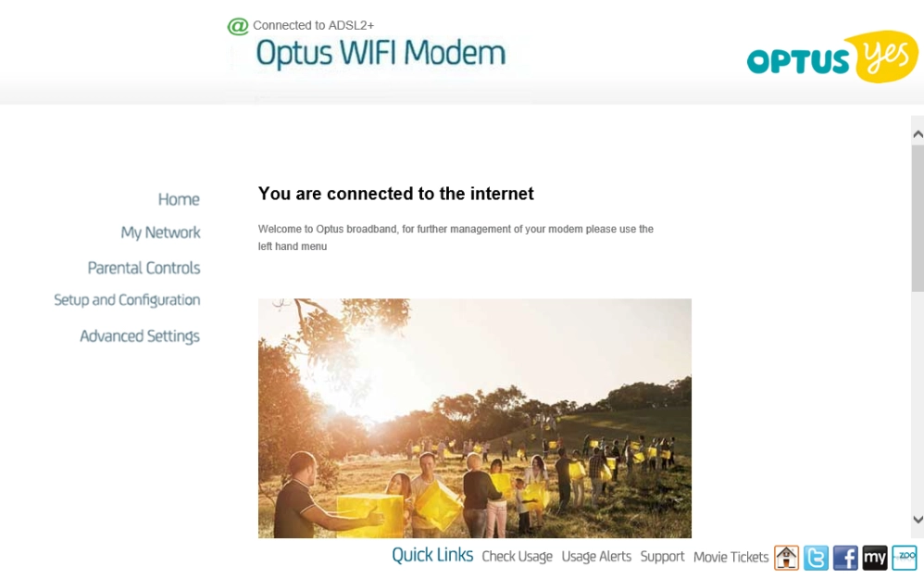Open Setup and Configuration

(x=127, y=300)
